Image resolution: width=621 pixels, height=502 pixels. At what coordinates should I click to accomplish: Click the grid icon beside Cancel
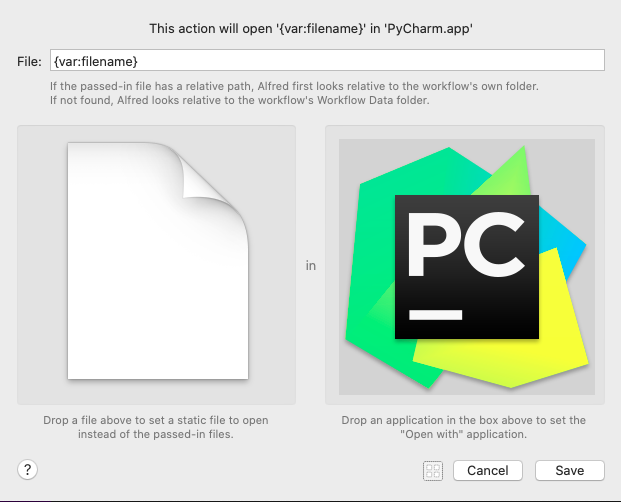click(x=433, y=471)
